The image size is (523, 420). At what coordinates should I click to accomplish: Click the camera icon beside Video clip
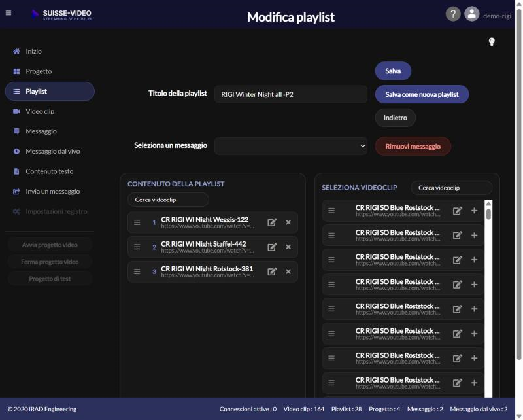[16, 111]
